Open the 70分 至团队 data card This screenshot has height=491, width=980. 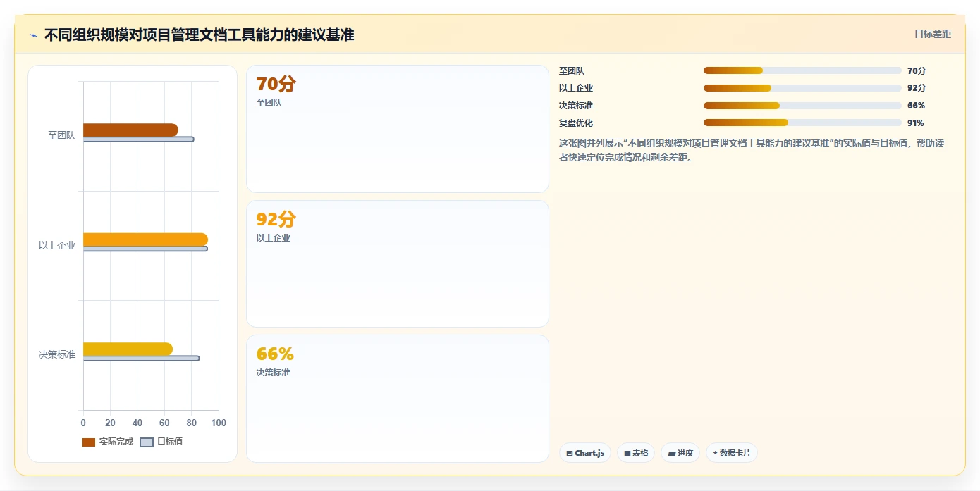pyautogui.click(x=398, y=129)
